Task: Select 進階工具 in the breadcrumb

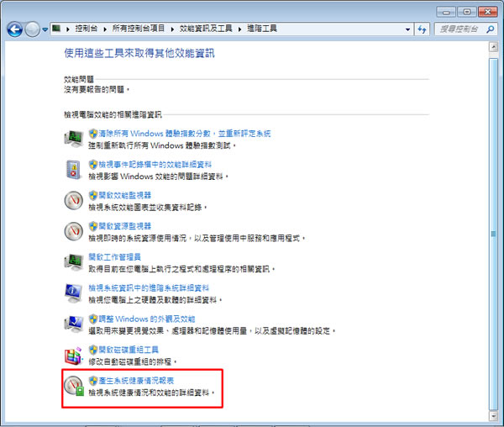Action: 262,29
